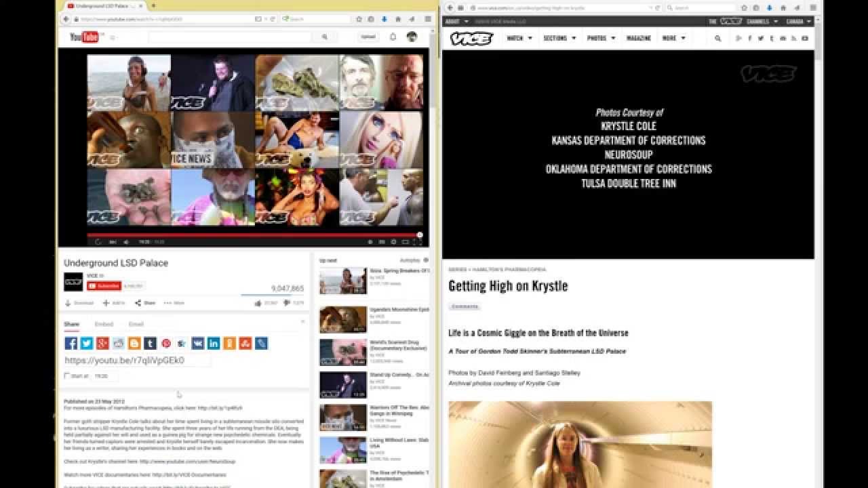Share video on Google Plus icon
The height and width of the screenshot is (488, 868).
pos(102,344)
